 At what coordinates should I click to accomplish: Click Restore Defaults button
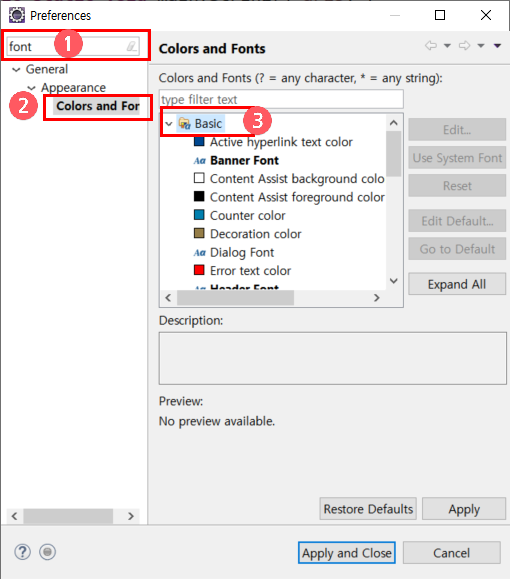point(368,509)
